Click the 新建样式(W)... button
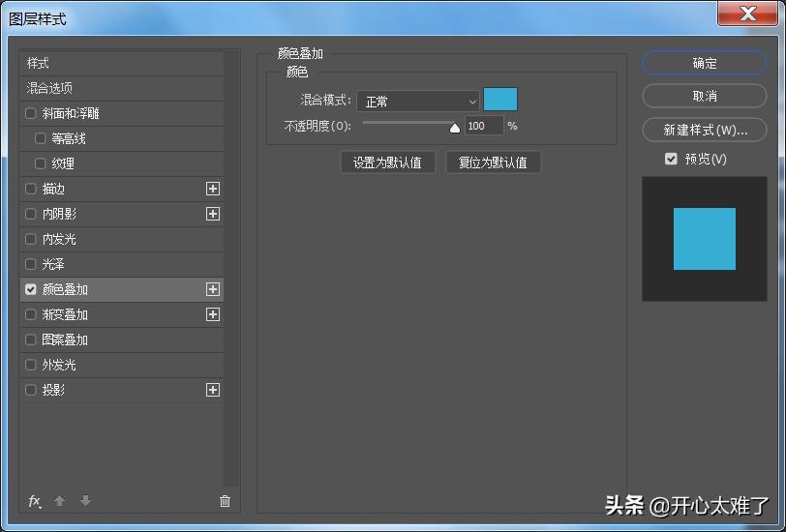 pyautogui.click(x=705, y=131)
